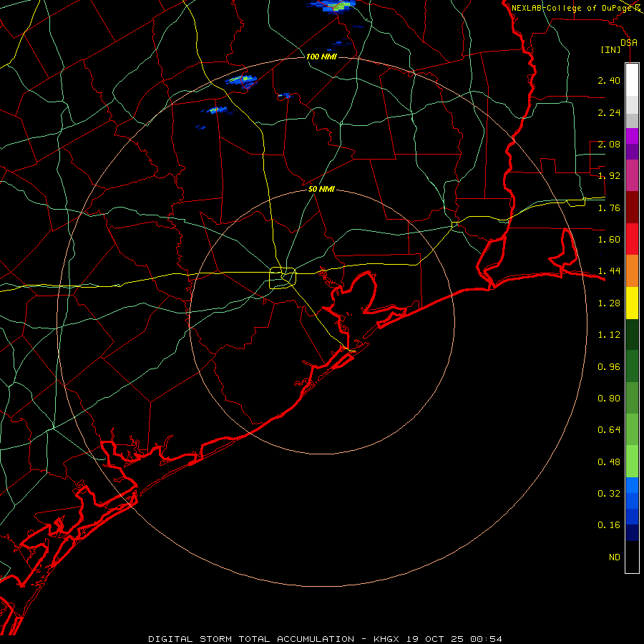Click the 1.76 legend value

[609, 208]
